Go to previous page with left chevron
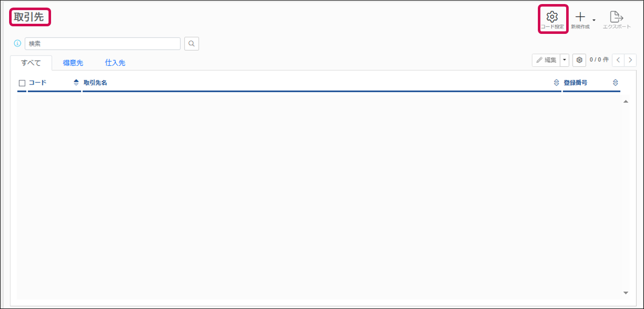 pyautogui.click(x=618, y=60)
